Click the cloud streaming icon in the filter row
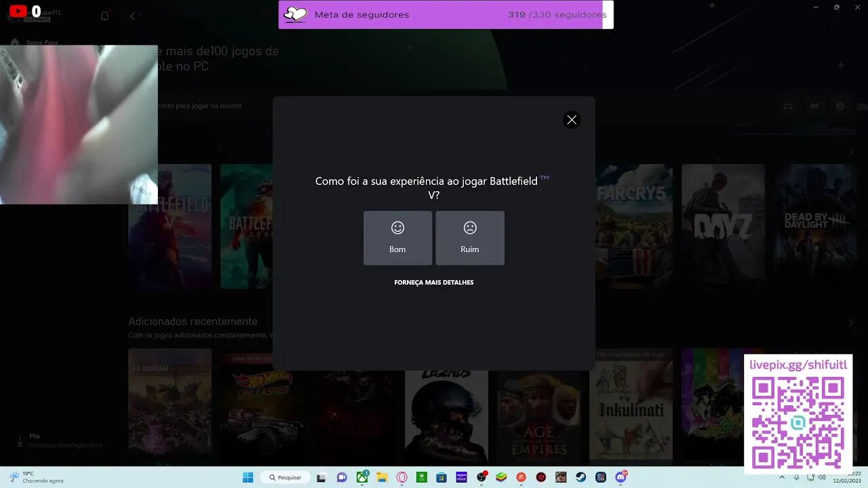 pos(814,106)
